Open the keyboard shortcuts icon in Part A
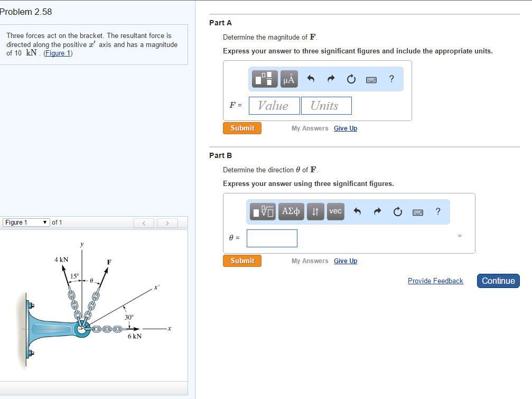The width and height of the screenshot is (532, 399). [x=371, y=79]
